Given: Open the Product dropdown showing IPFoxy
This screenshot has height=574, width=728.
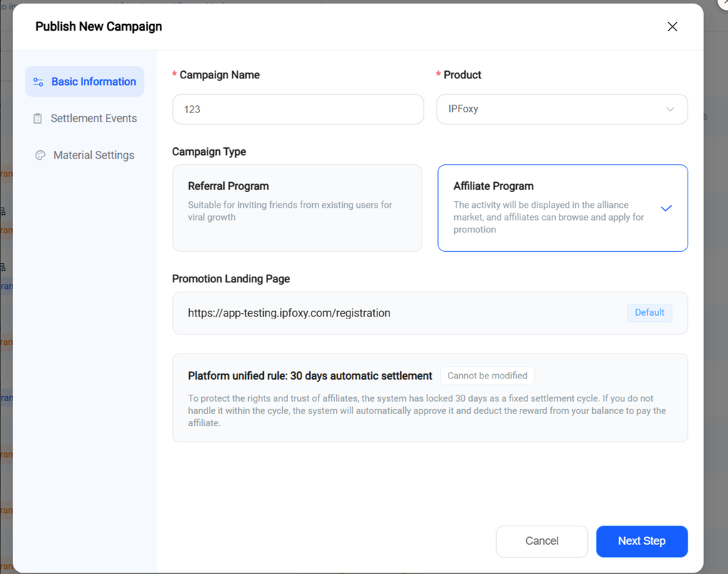Looking at the screenshot, I should click(562, 109).
